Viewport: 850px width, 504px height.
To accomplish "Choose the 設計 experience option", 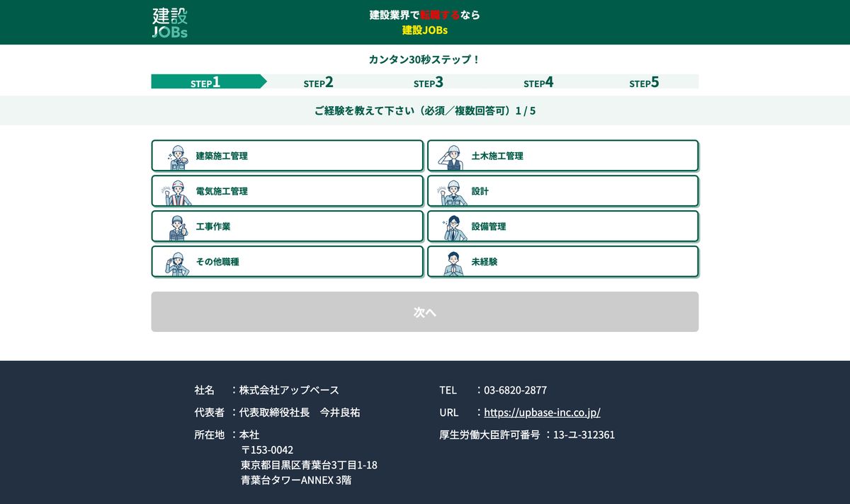I will [563, 191].
